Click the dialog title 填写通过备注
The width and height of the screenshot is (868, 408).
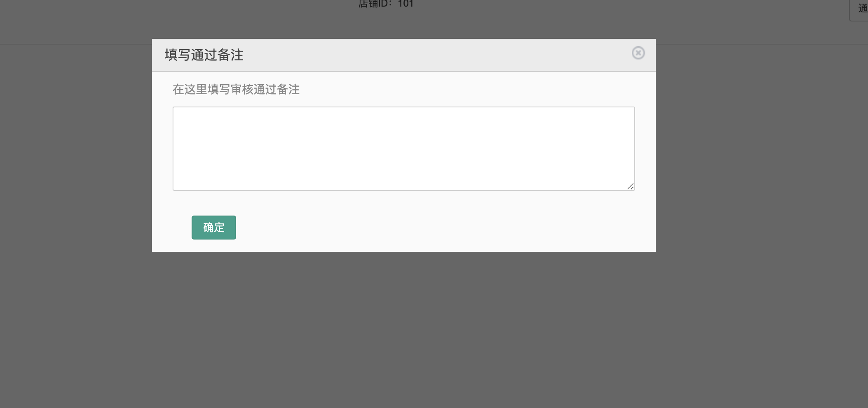pos(204,55)
